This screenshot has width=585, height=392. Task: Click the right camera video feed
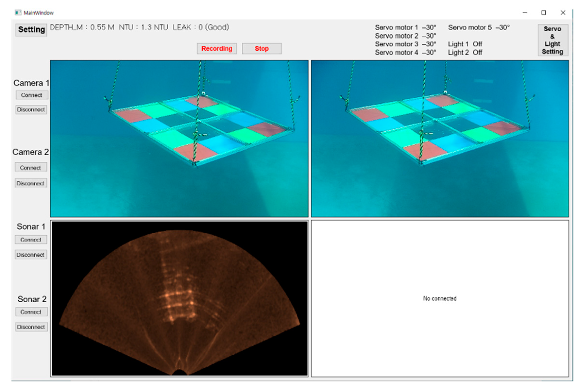pyautogui.click(x=440, y=139)
